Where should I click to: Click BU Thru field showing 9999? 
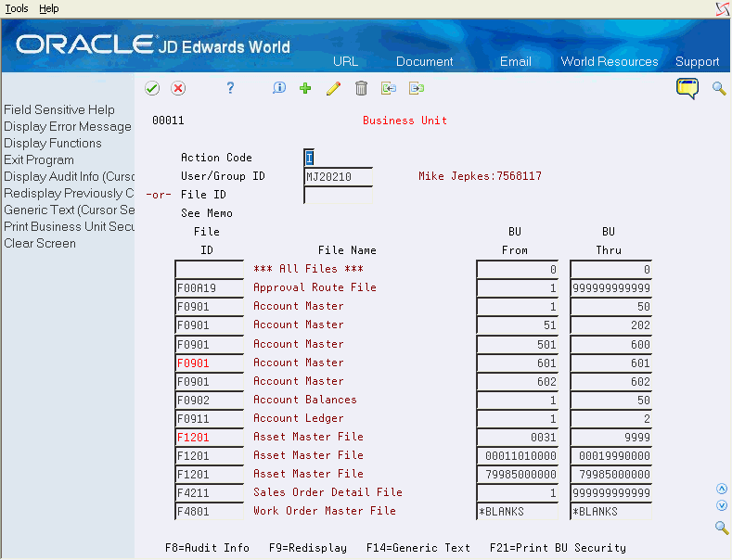click(x=611, y=438)
